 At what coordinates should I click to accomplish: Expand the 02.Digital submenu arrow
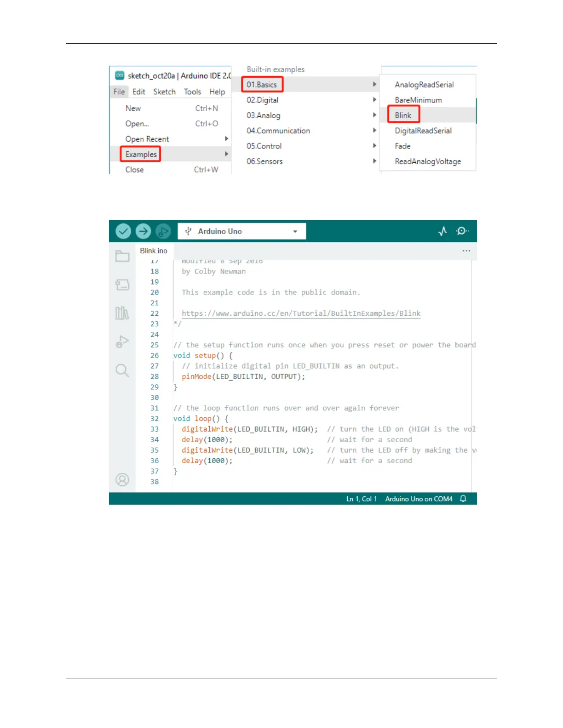click(x=374, y=99)
